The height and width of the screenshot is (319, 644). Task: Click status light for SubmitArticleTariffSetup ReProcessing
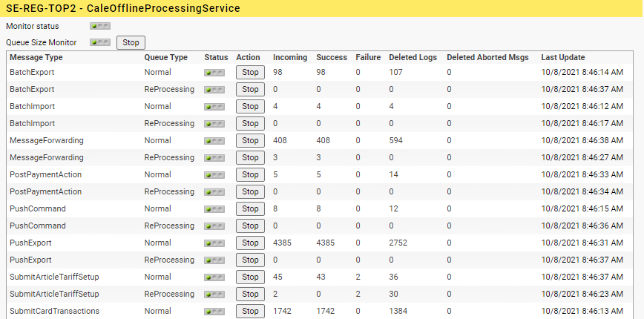click(x=214, y=295)
